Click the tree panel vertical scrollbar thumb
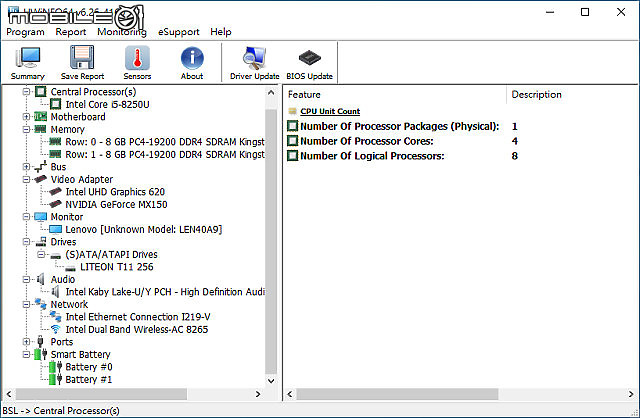 [x=271, y=241]
